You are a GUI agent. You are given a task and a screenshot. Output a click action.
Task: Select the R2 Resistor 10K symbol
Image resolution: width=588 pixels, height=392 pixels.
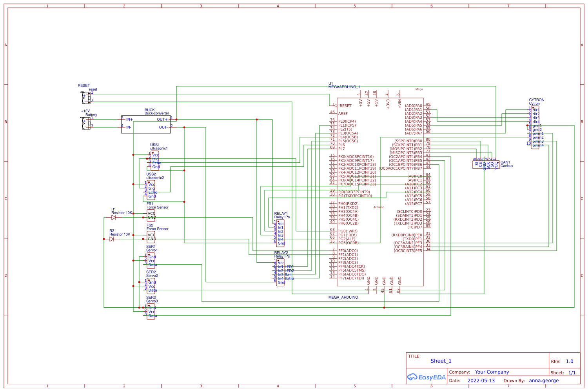point(112,239)
